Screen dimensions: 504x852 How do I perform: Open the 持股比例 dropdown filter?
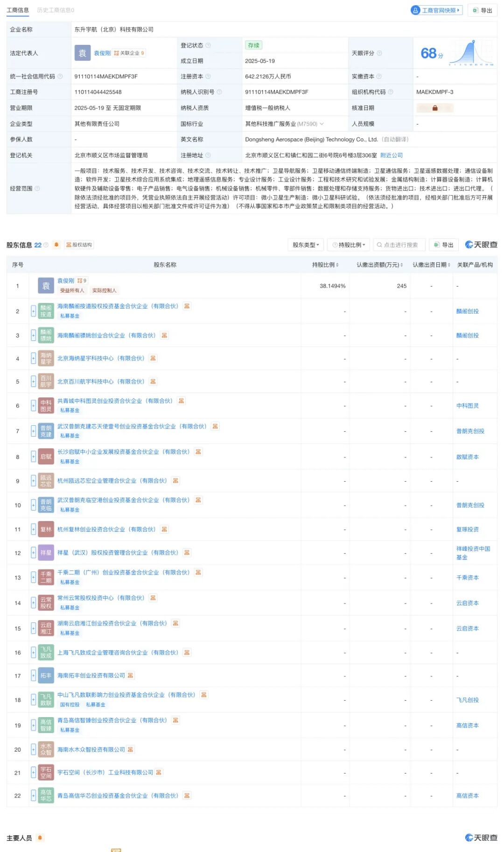(x=349, y=245)
